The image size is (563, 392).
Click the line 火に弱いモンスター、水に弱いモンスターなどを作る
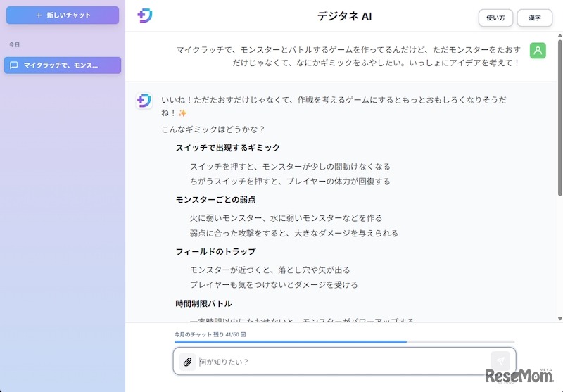click(286, 218)
